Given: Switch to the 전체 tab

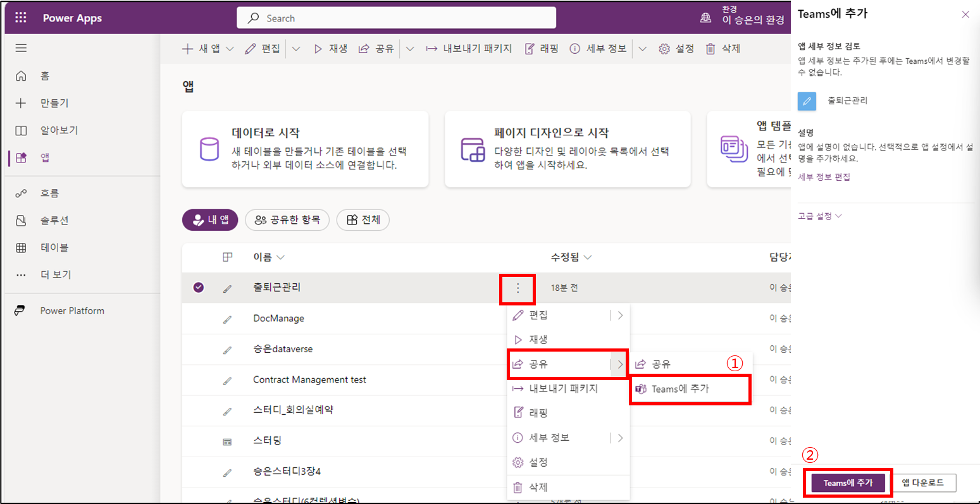Looking at the screenshot, I should (x=363, y=220).
